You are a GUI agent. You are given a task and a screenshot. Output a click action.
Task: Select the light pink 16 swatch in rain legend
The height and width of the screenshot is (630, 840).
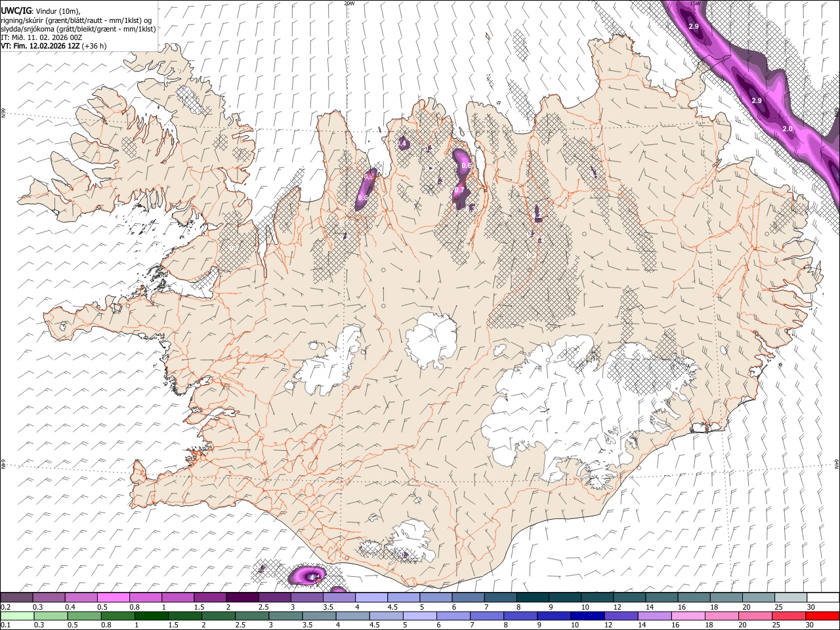point(688,616)
